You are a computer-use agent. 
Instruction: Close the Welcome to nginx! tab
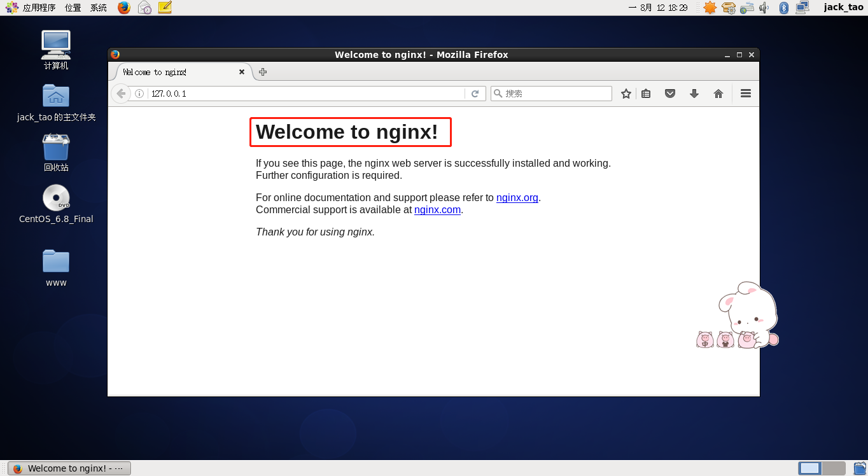[242, 72]
